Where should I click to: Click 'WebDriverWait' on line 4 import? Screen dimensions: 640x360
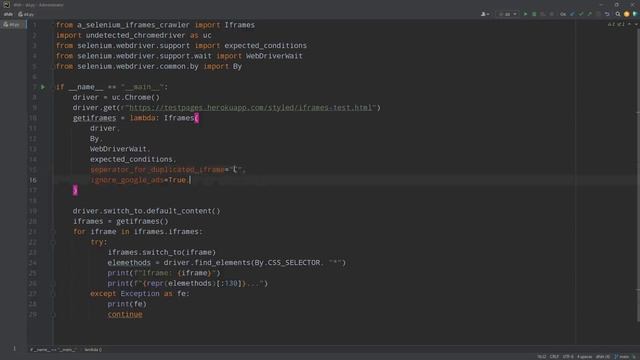(x=274, y=56)
